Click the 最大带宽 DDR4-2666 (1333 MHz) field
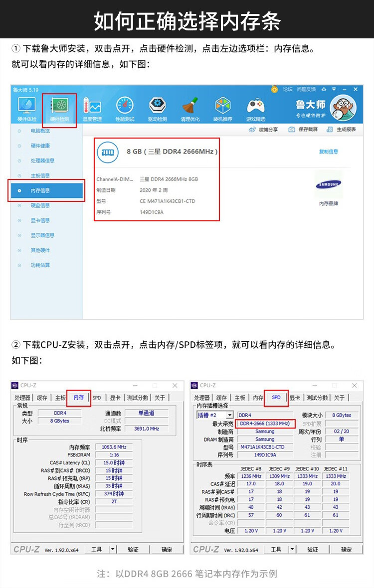The image size is (374, 588). (x=265, y=424)
